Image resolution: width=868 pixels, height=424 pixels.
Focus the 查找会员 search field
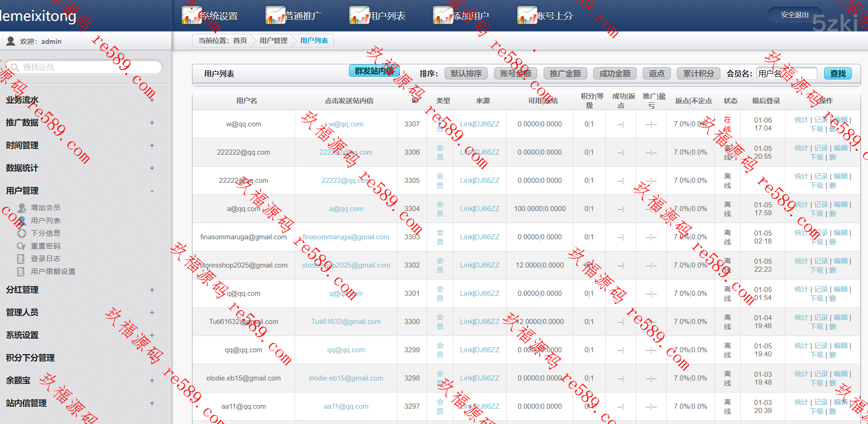coord(88,67)
